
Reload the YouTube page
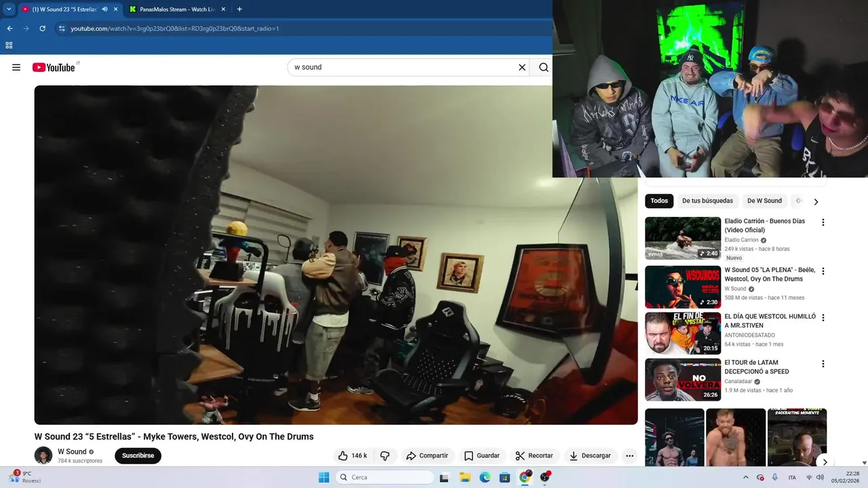tap(42, 28)
